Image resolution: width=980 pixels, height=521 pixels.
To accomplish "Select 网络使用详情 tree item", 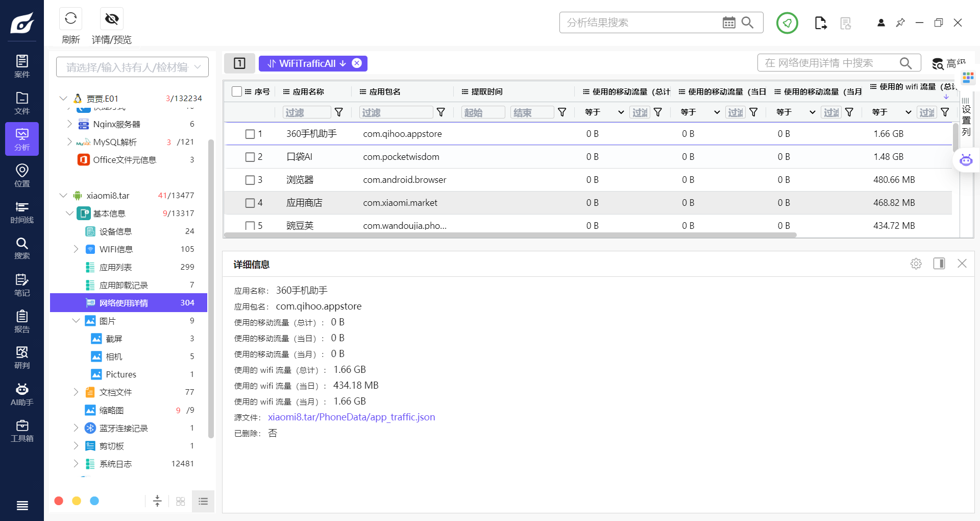I will [129, 302].
